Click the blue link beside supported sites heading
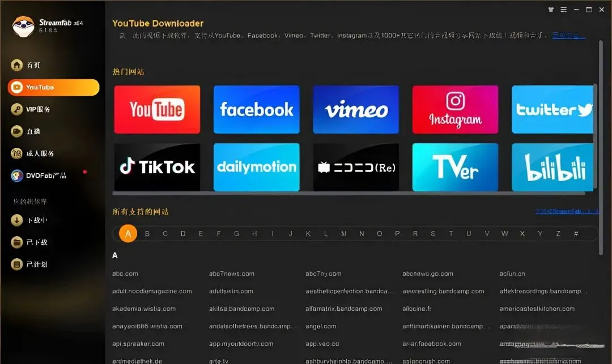 pyautogui.click(x=567, y=211)
